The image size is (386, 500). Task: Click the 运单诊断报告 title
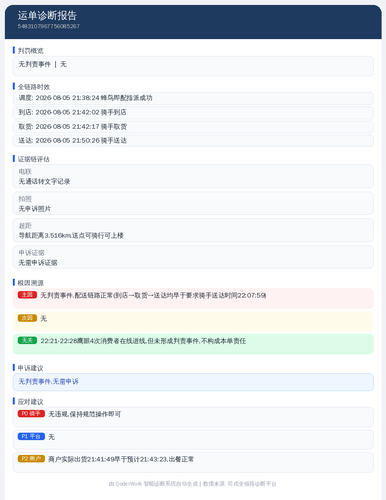pos(47,15)
